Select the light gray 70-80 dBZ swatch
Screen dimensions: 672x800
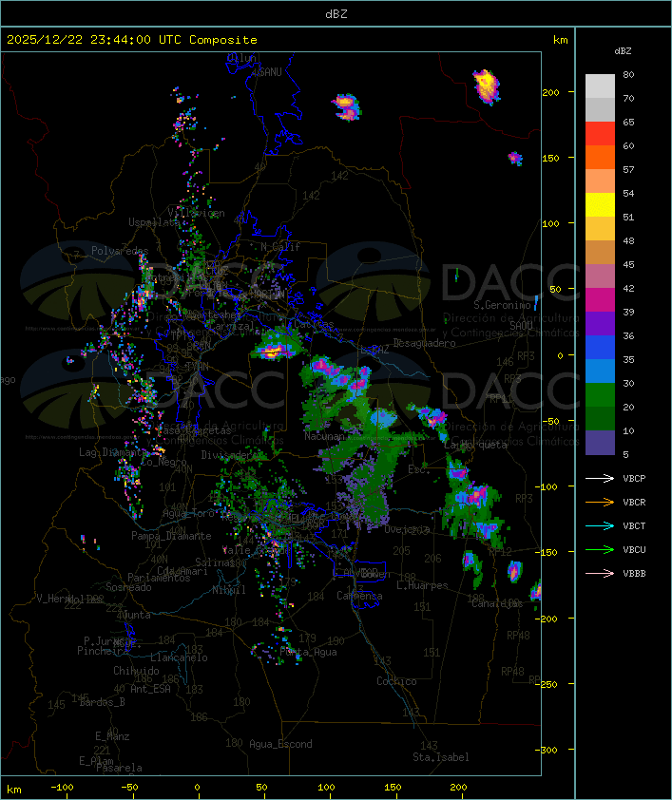(600, 86)
